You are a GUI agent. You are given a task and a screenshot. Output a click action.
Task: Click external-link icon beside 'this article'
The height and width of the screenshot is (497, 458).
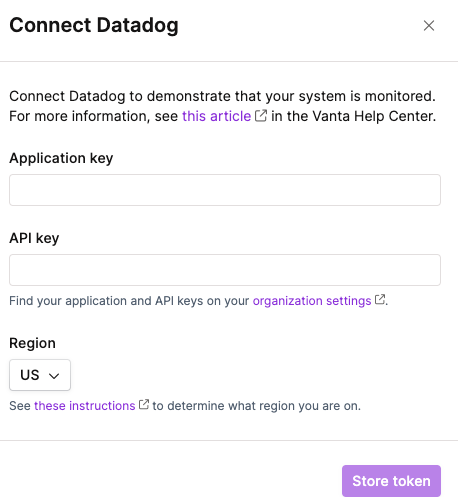pyautogui.click(x=261, y=115)
